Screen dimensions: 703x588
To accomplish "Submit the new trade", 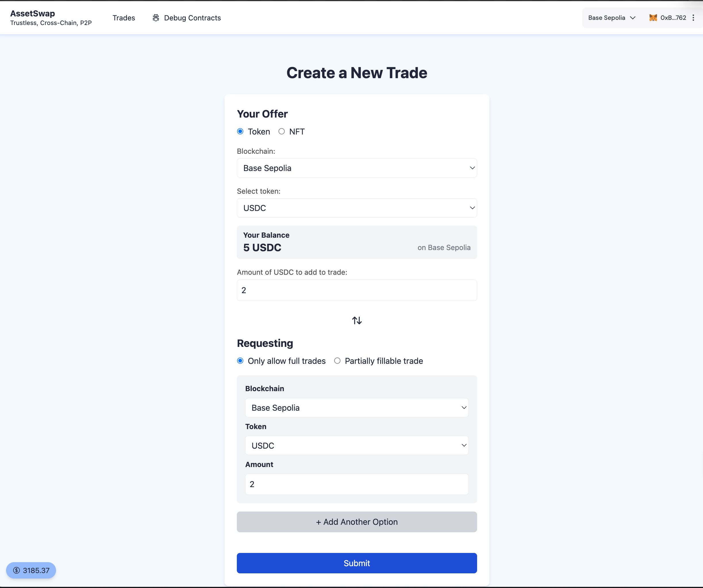I will 357,563.
